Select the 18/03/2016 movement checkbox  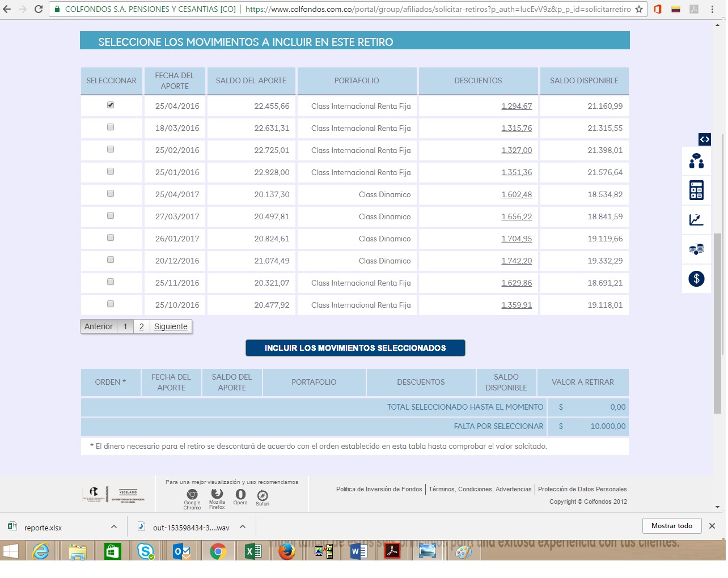[x=111, y=127]
